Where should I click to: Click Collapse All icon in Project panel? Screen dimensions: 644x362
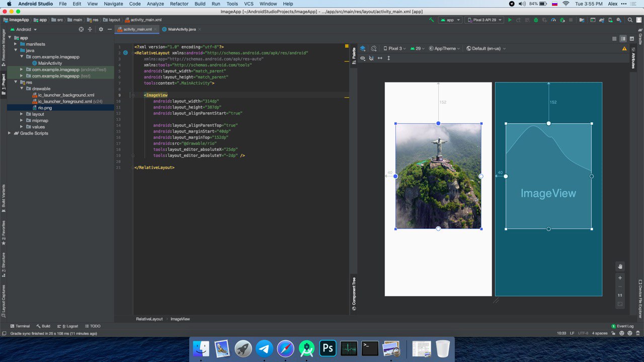point(90,29)
